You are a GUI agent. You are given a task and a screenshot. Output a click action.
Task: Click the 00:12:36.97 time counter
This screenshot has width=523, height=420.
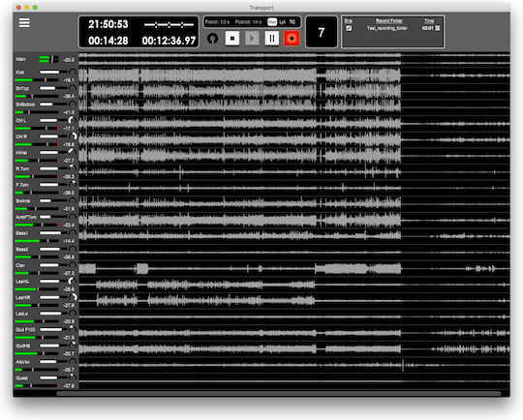[169, 41]
